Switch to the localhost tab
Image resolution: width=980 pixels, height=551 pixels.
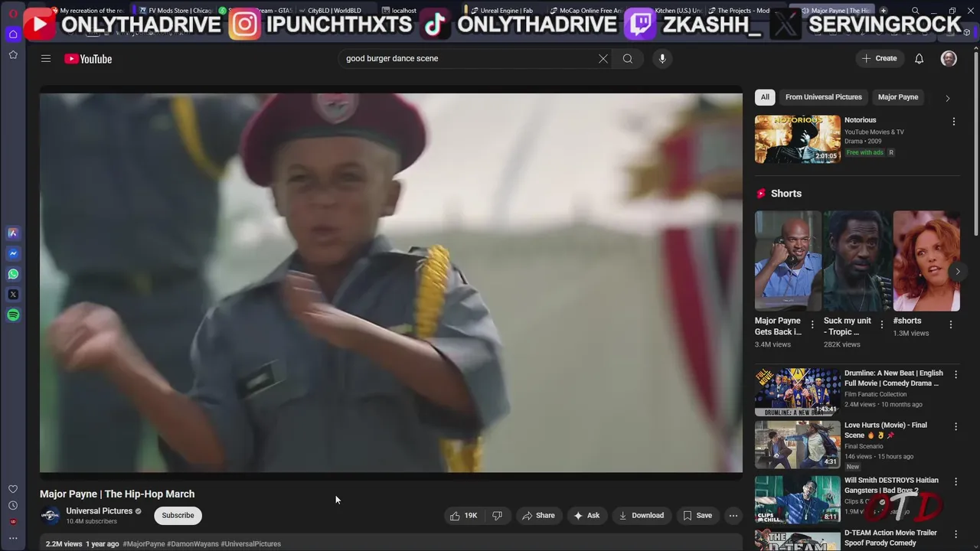[403, 11]
